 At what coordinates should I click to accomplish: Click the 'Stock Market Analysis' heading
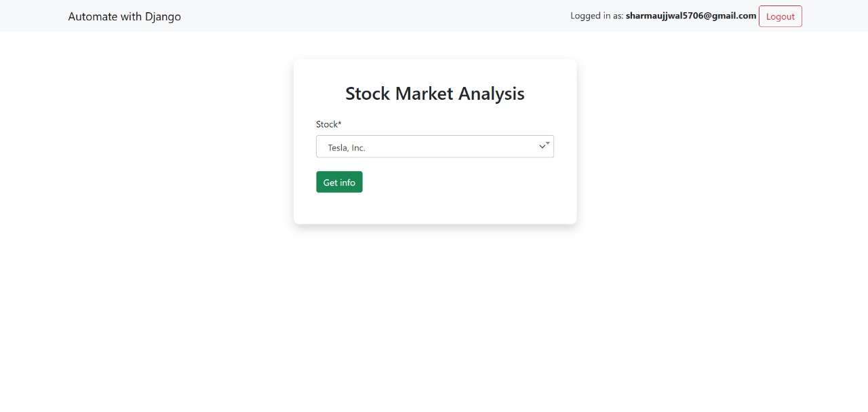[x=435, y=94]
